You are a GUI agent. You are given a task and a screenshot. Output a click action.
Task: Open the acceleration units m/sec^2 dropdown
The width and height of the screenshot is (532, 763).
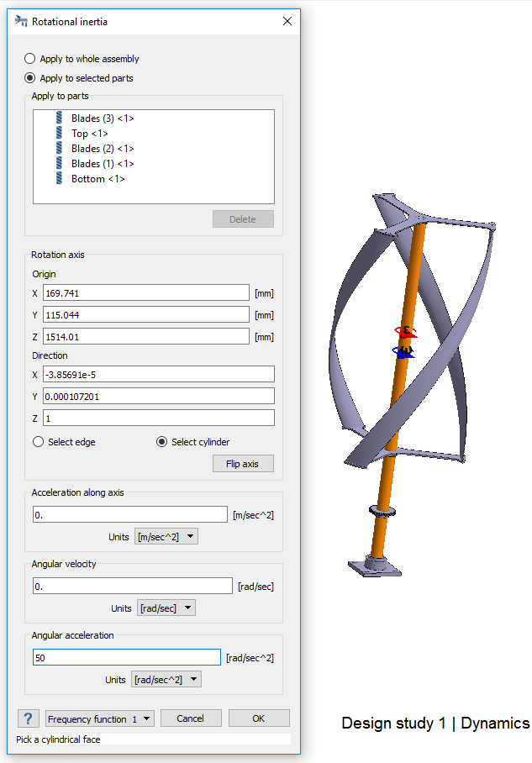tap(166, 536)
